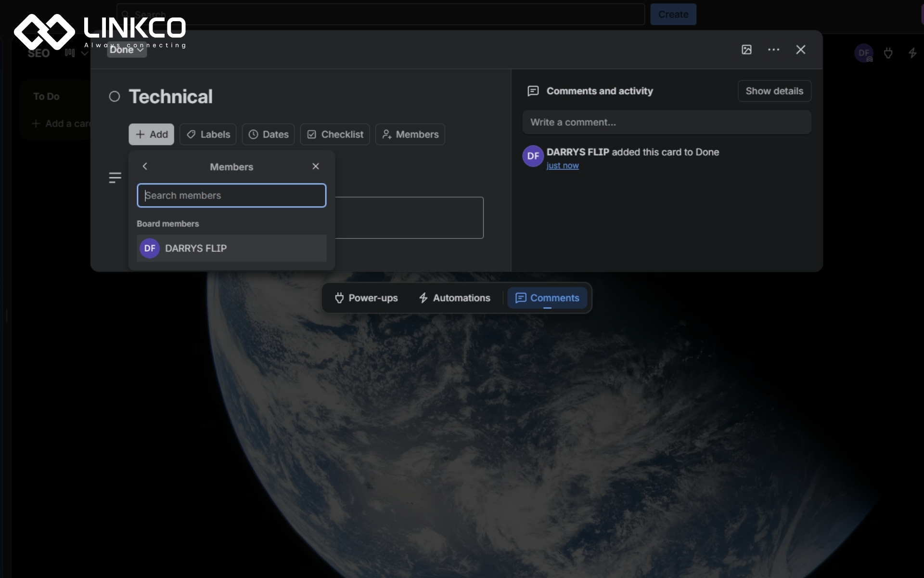Viewport: 924px width, 578px height.
Task: Open Labels for the card
Action: 208,134
